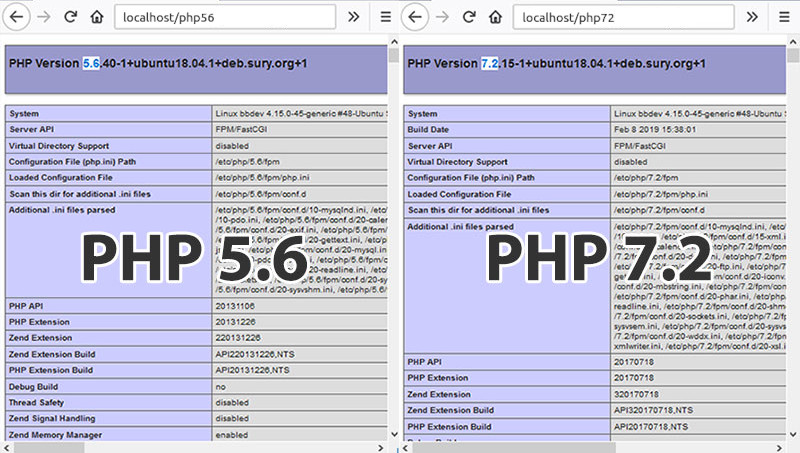Screen dimensions: 800x453
Task: Click horizontal scroll left arrow in php56 window
Action: pos(7,448)
